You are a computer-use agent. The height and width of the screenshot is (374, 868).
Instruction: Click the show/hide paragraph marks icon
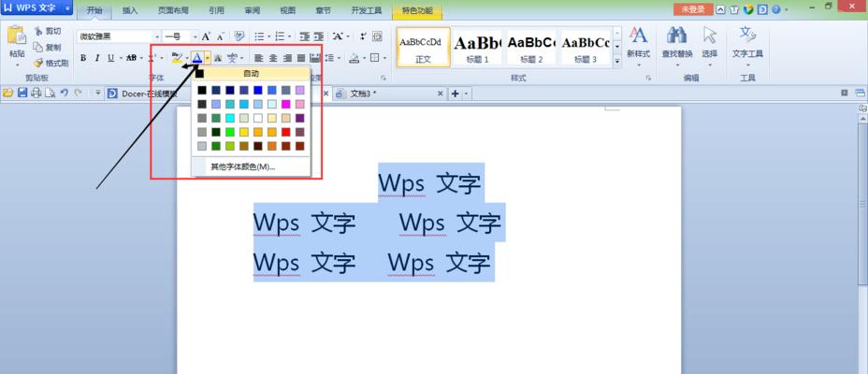click(x=364, y=36)
